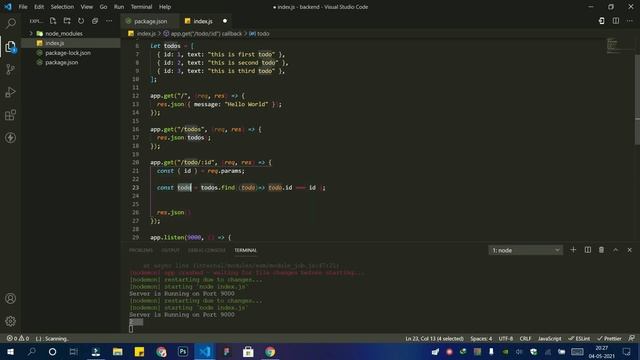Open the '1: node' terminal dropdown
Screen dimensions: 640x360
525,250
